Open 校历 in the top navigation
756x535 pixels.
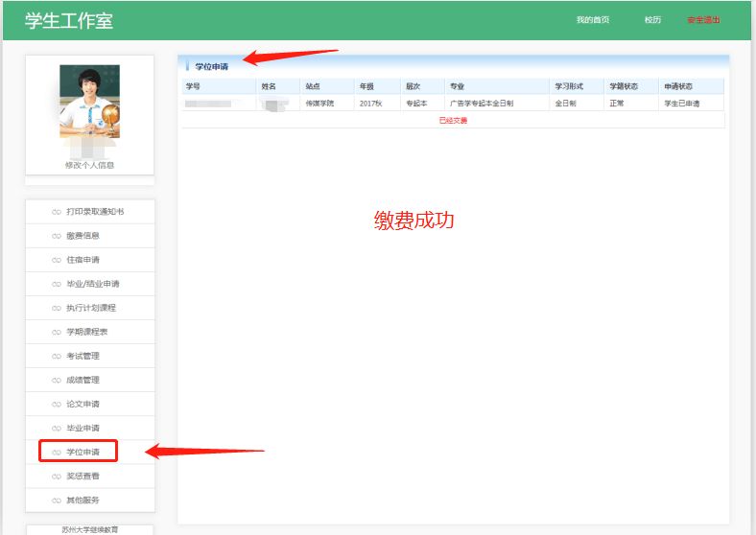652,20
